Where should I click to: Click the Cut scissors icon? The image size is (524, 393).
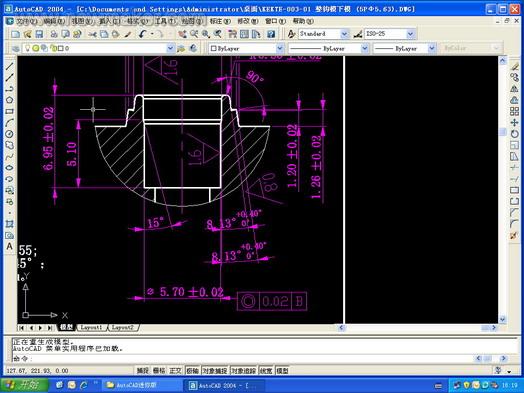(x=92, y=34)
